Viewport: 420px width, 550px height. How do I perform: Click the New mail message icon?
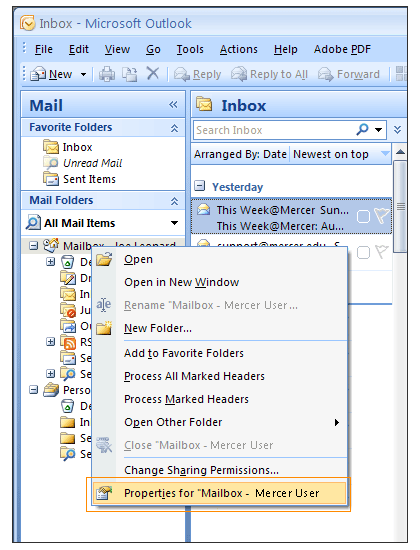[x=38, y=74]
